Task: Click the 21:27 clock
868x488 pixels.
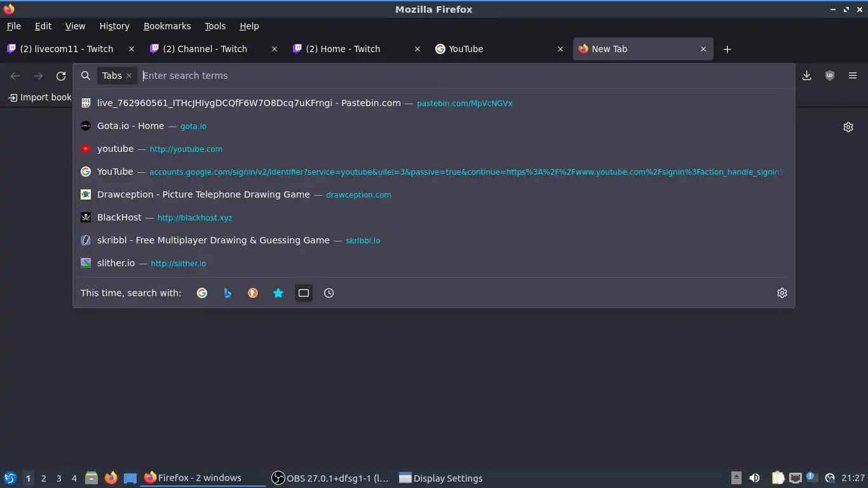Action: coord(853,478)
